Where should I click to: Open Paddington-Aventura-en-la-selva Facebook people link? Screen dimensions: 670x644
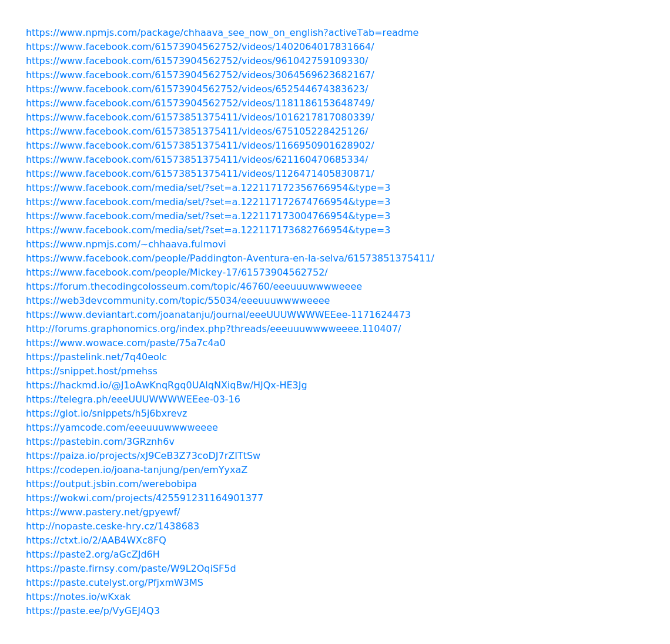tap(230, 259)
